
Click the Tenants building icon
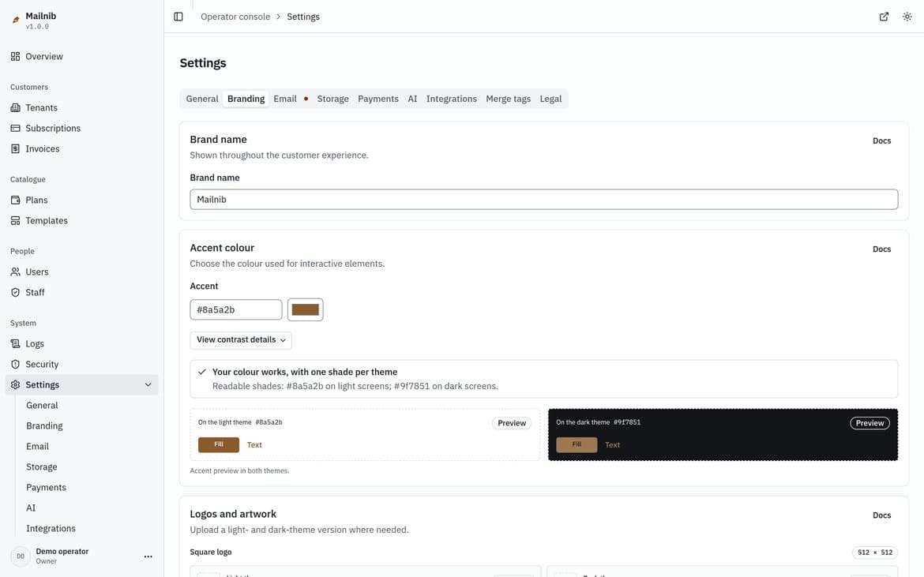[15, 108]
